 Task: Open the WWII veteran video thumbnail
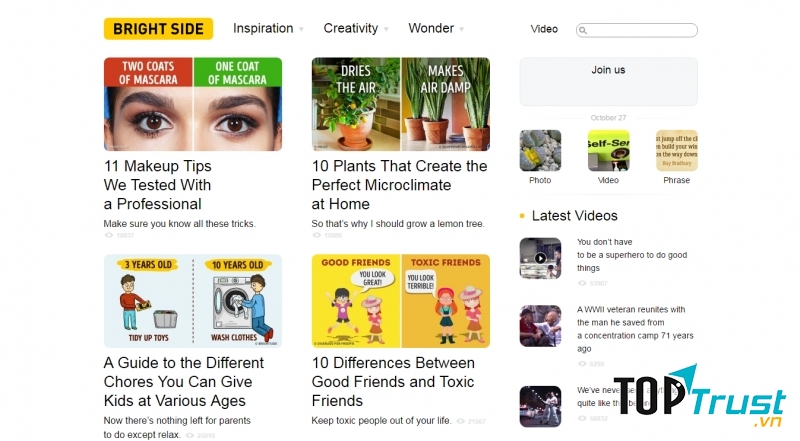point(540,326)
